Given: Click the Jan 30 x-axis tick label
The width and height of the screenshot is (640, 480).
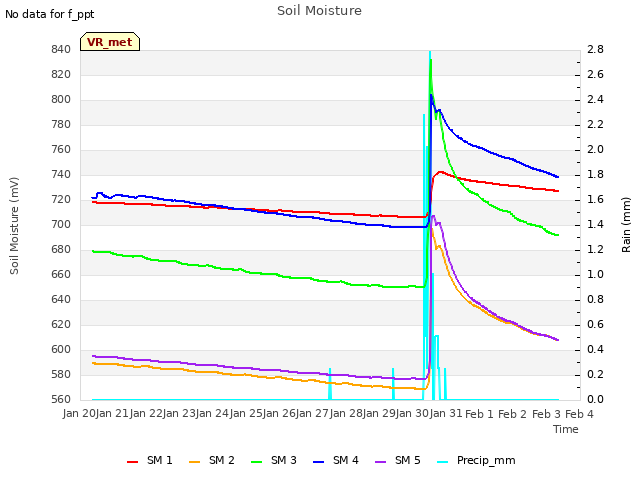Looking at the screenshot, I should pyautogui.click(x=413, y=414).
